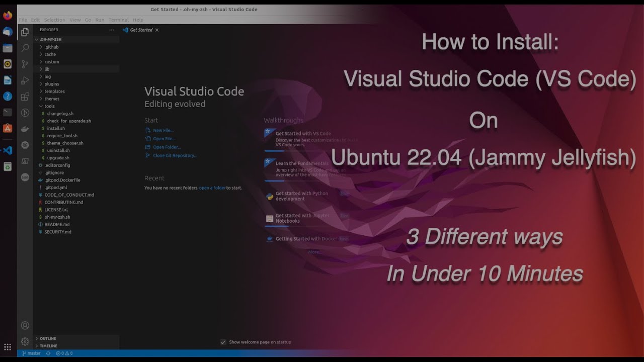Open 'Learn the Fundamentals' walkthrough
Viewport: 644px width, 362px height.
pos(311,169)
